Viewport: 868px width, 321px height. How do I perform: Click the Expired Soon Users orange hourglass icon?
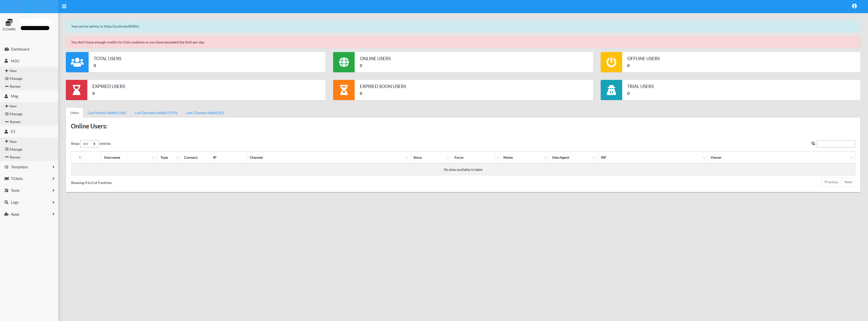pyautogui.click(x=344, y=90)
